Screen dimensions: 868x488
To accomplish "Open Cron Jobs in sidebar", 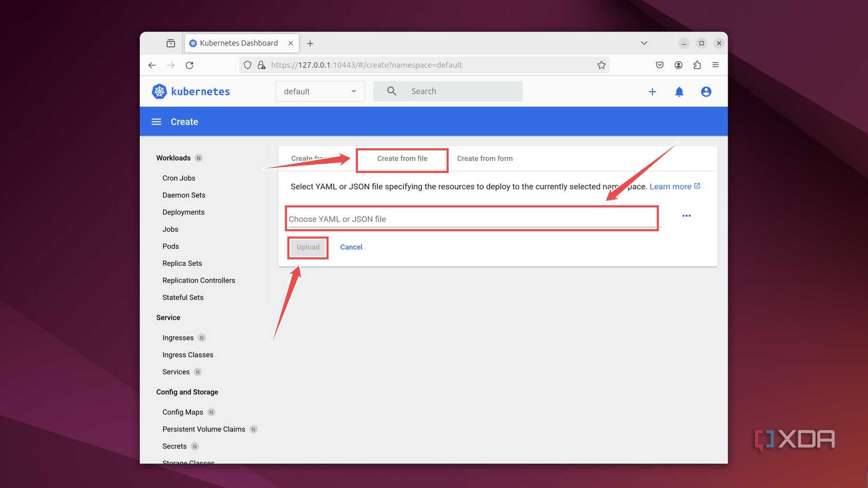I will pyautogui.click(x=179, y=178).
